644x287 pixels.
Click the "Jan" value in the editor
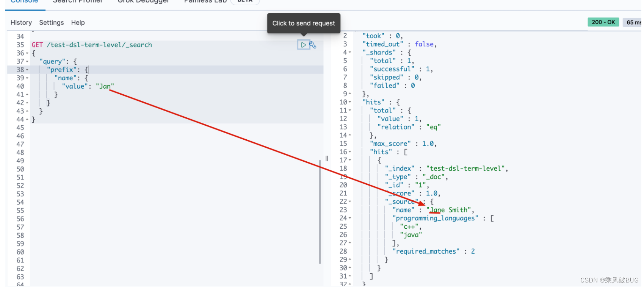pos(105,86)
